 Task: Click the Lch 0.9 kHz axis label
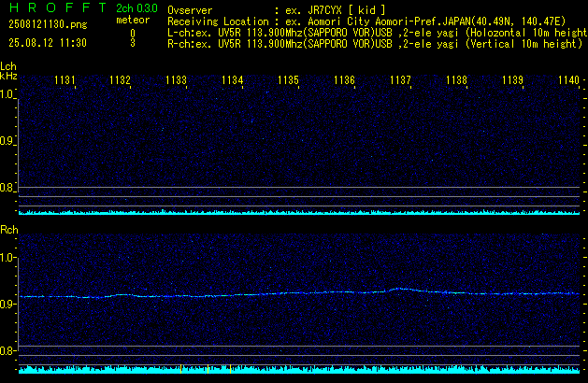tap(7, 141)
